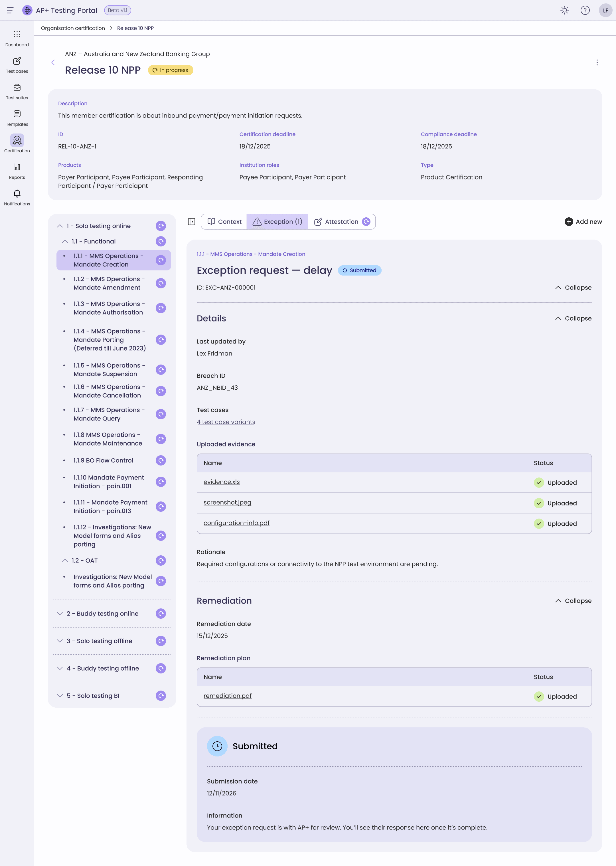Viewport: 616px width, 866px height.
Task: Open screenshot.jpeg file link
Action: point(227,502)
